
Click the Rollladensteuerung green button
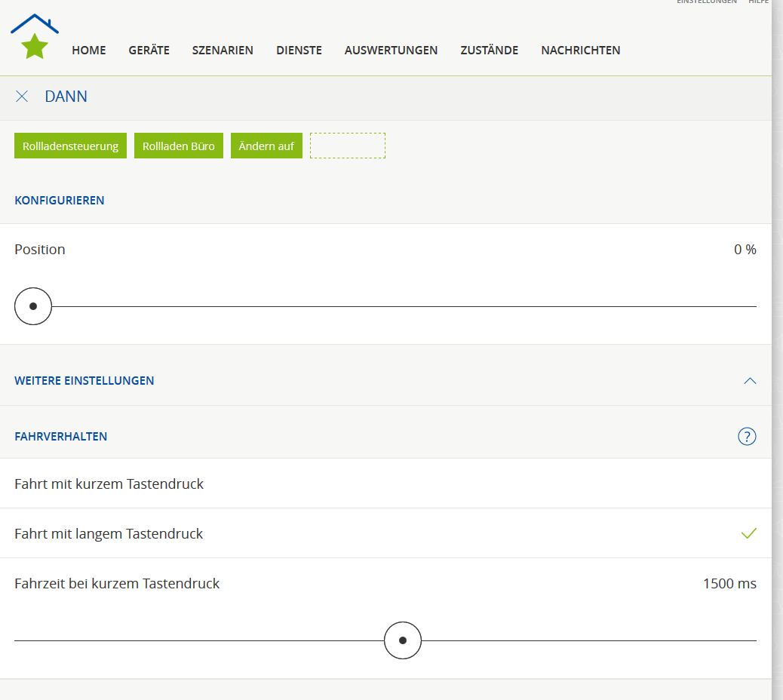point(70,146)
